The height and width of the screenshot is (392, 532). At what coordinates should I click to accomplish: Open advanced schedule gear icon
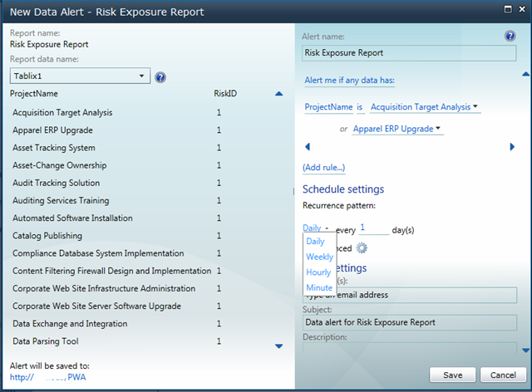point(362,247)
